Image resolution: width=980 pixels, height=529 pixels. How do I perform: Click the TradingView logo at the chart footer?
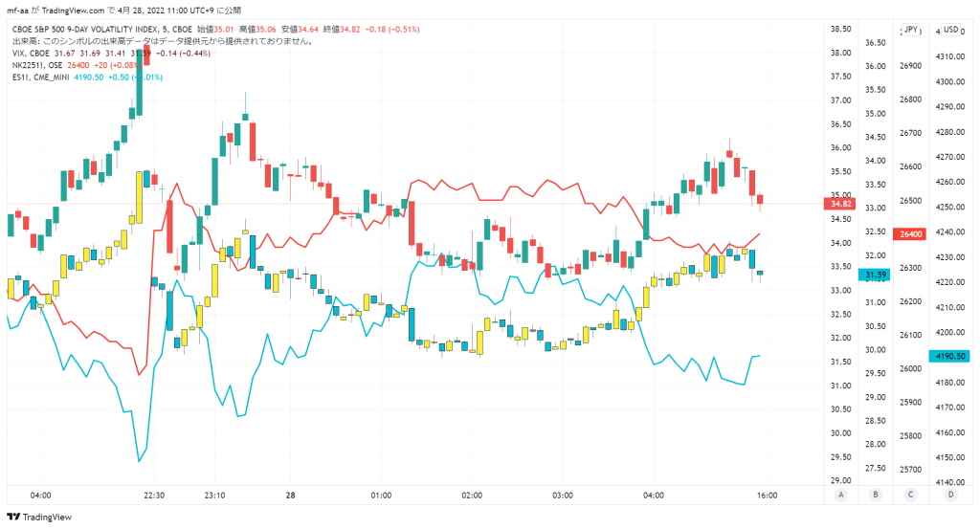pyautogui.click(x=39, y=518)
